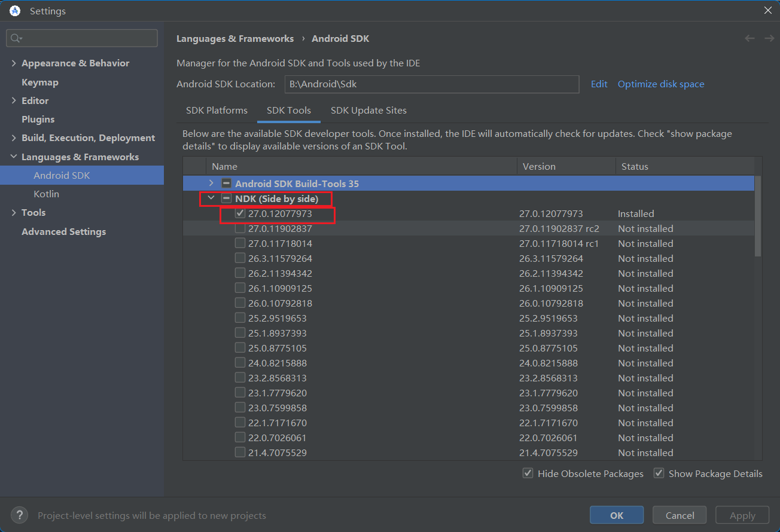Check NDK 26.2.11394342 checkbox
780x532 pixels.
[x=240, y=273]
